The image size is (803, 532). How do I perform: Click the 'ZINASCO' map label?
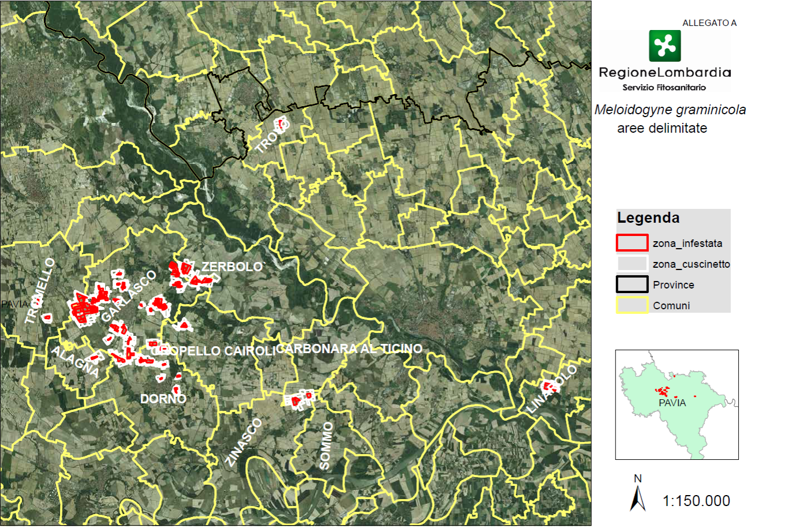click(x=244, y=442)
